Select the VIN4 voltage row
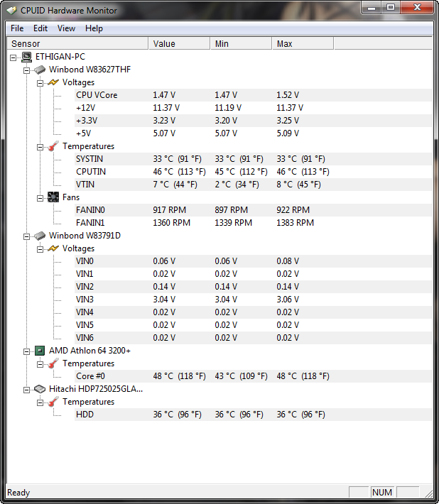Viewport: 439px width, 504px height. coord(253,312)
